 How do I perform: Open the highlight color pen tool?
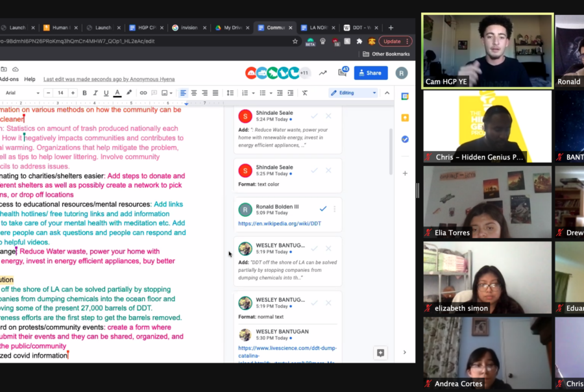[x=128, y=93]
